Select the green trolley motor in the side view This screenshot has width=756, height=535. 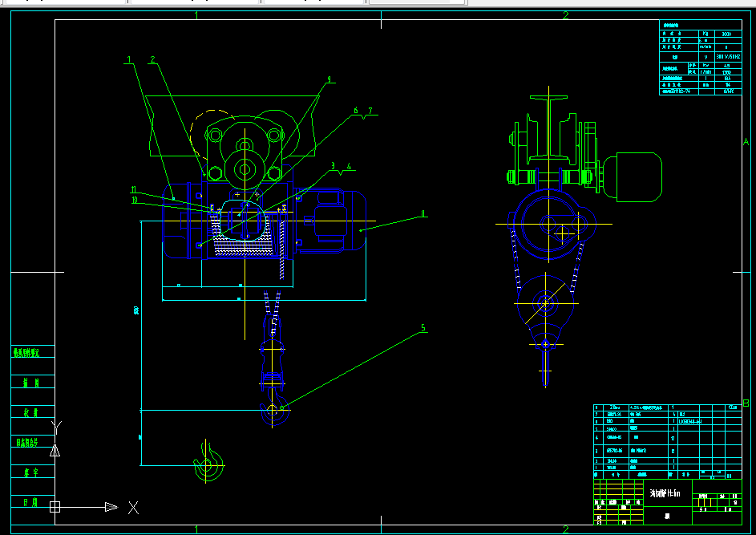633,176
